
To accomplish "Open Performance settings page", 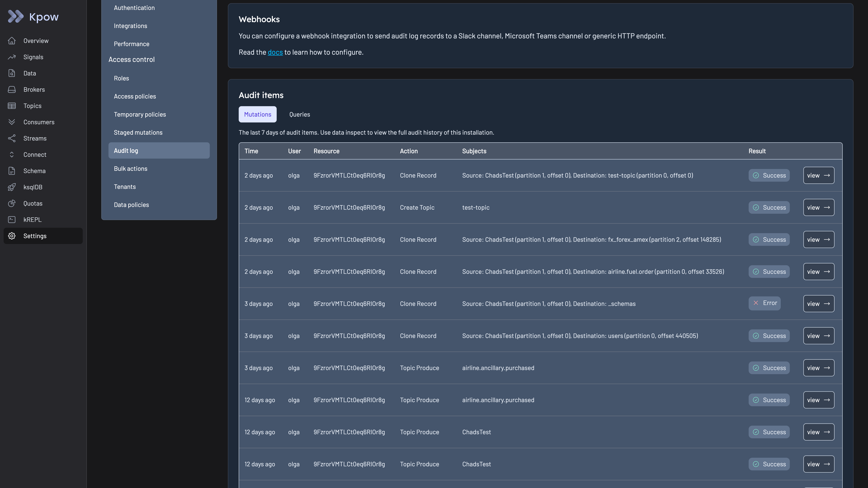I will pos(131,44).
